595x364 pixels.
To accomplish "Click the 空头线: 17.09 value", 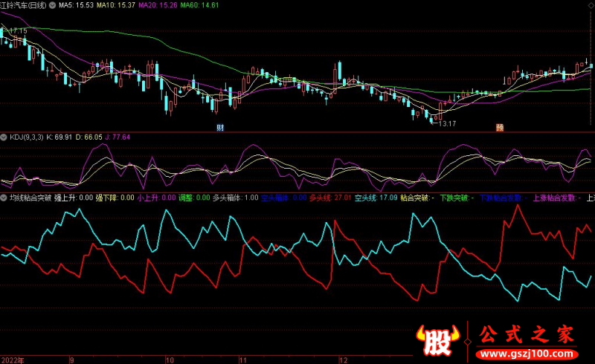I will pyautogui.click(x=376, y=198).
